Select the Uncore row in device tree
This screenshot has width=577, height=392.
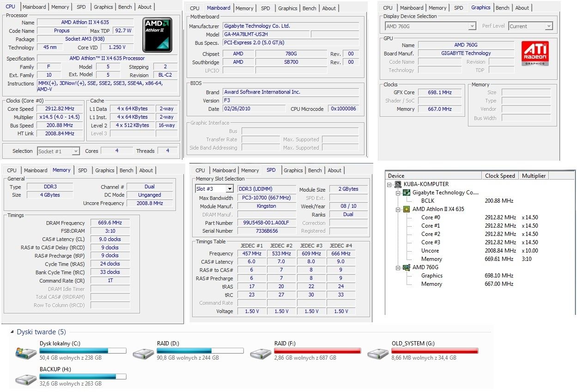430,251
